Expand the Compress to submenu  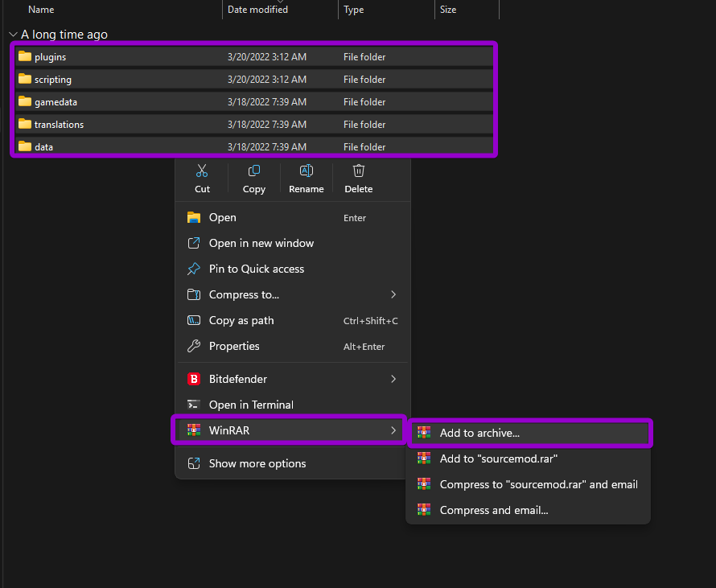pyautogui.click(x=393, y=294)
